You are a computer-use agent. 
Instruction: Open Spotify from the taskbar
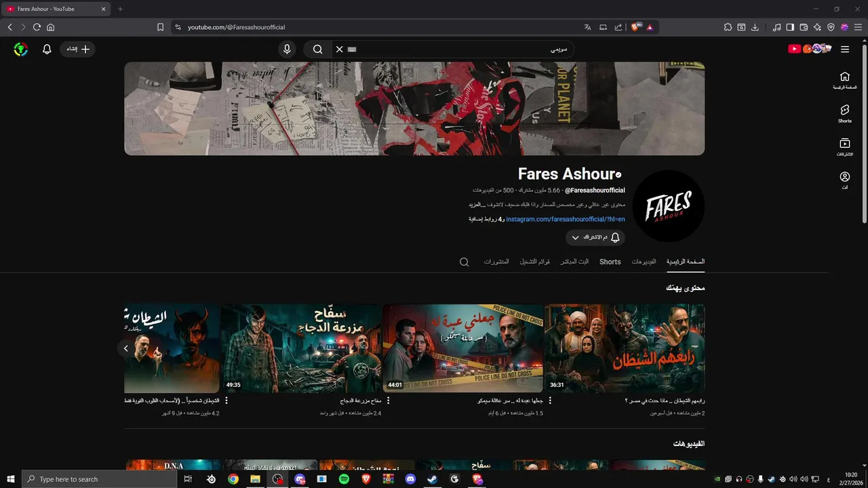[x=344, y=479]
